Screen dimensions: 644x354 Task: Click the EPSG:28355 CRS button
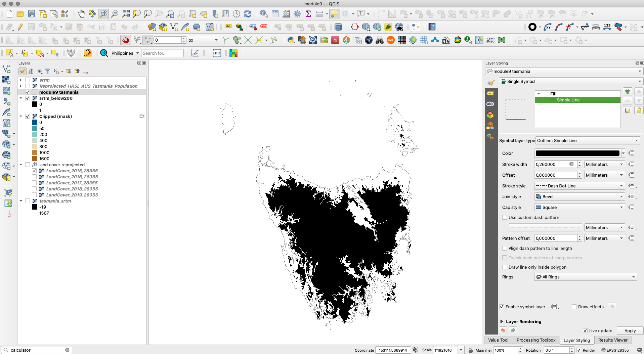click(615, 350)
